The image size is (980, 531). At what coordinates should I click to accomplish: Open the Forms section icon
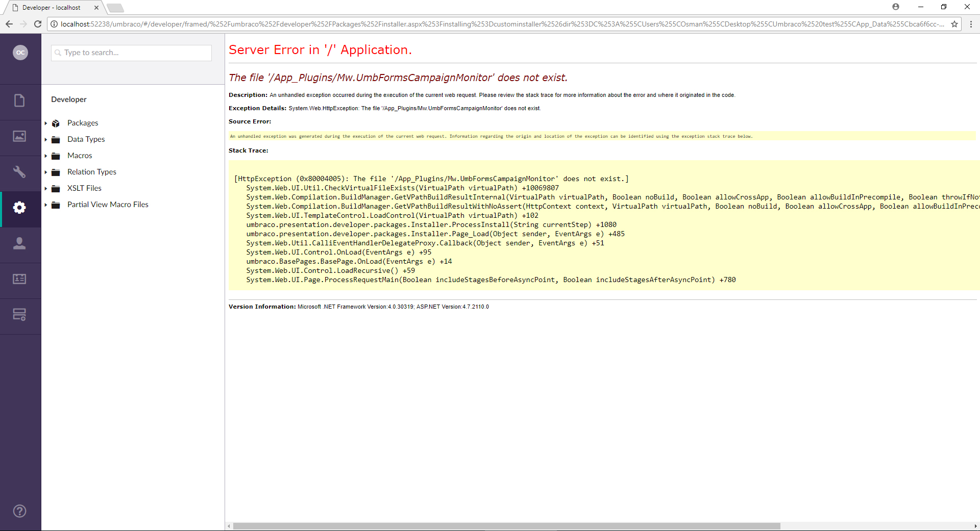[19, 315]
